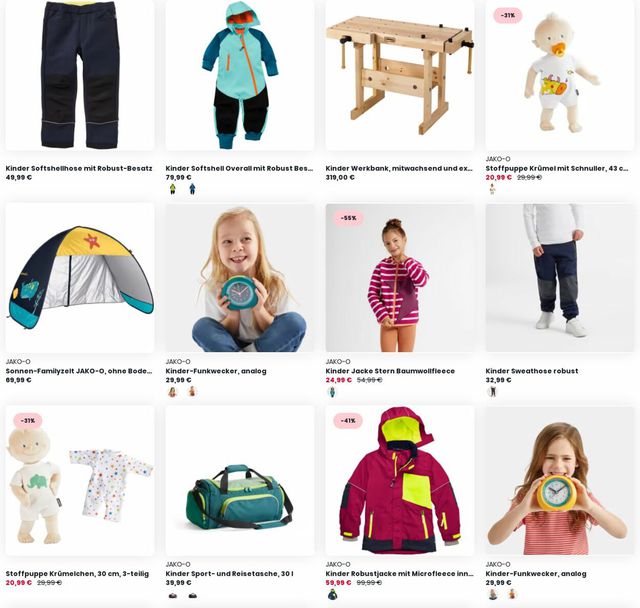Select the green variant of Softshell Overall
Screen dimensions: 640x608
click(173, 189)
